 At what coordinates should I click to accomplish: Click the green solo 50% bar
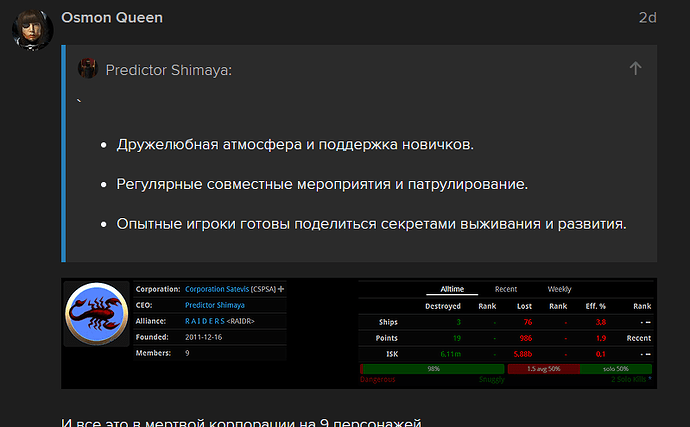[x=616, y=369]
